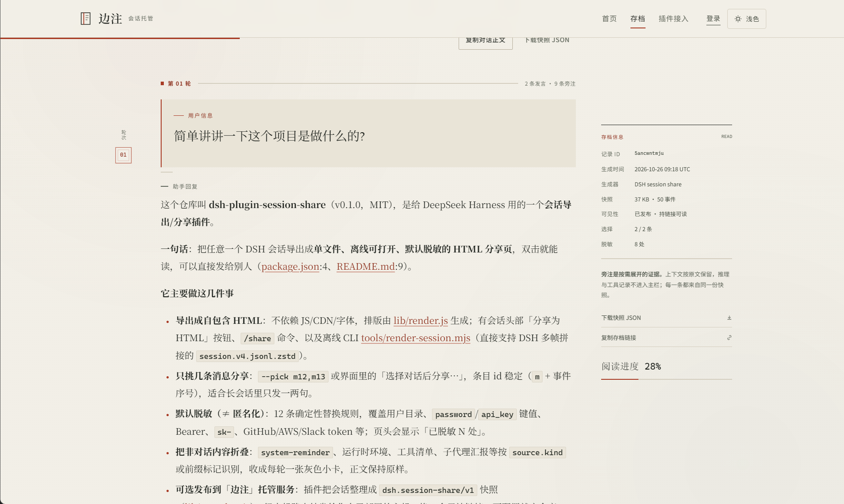This screenshot has width=844, height=504.
Task: Open the tools/render-session.mjs link
Action: coord(416,338)
